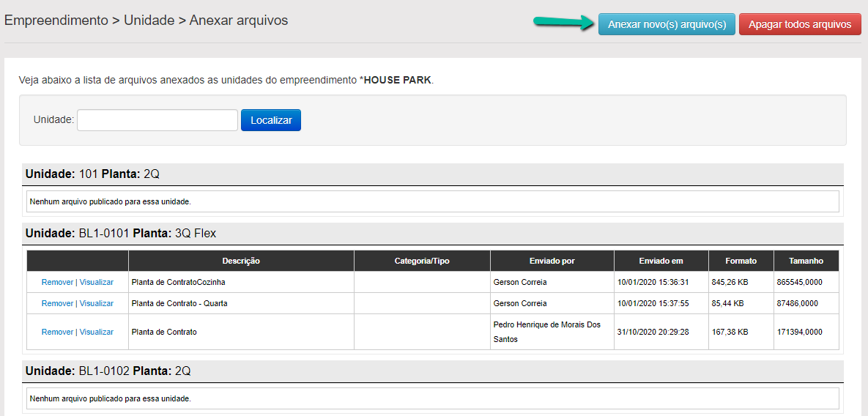Image resolution: width=868 pixels, height=416 pixels.
Task: Remover the file sent by Pedro Henrique
Action: (57, 332)
